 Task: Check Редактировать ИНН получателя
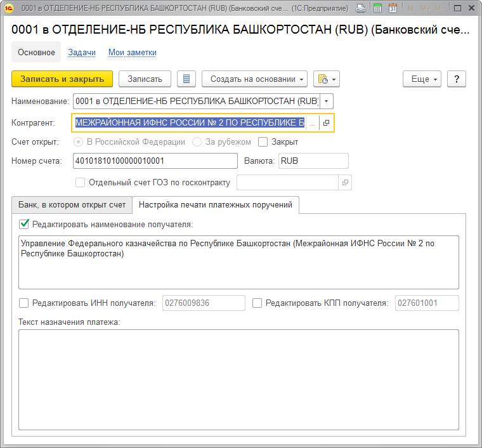click(x=24, y=303)
